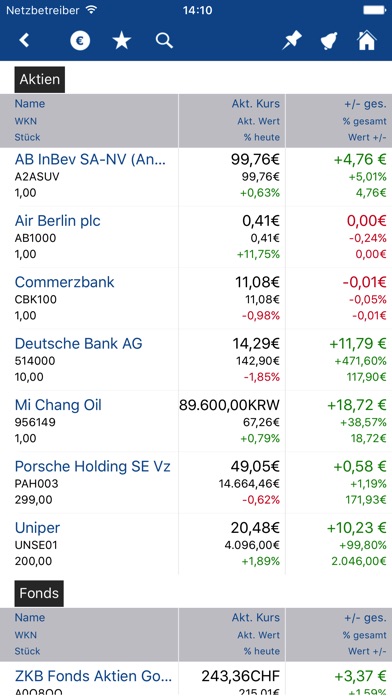The height and width of the screenshot is (696, 392).
Task: Select the Fonds section label
Action: [39, 593]
